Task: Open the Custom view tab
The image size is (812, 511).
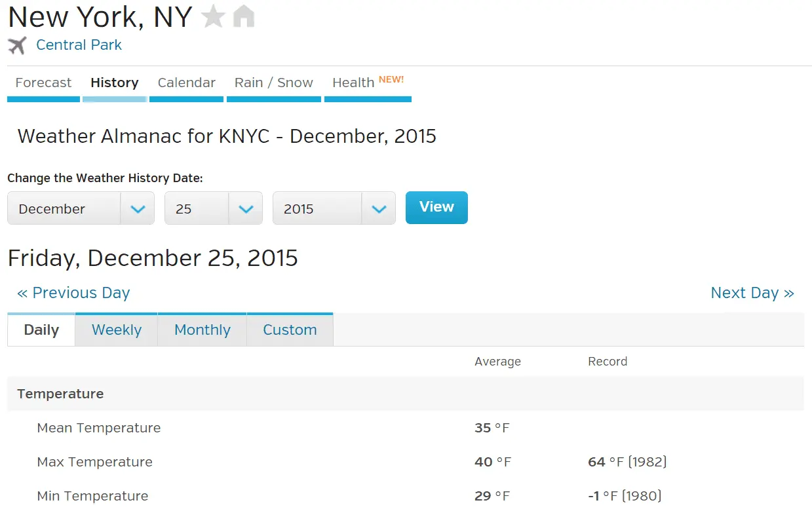Action: 290,330
